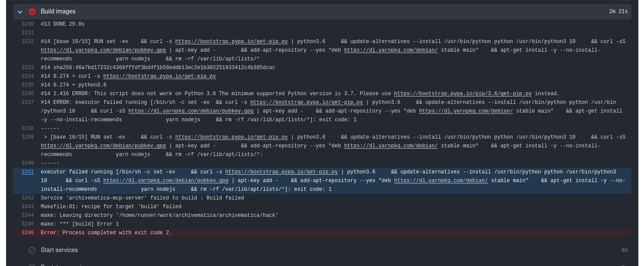Click line number 3242
This screenshot has width=644, height=266.
pyautogui.click(x=27, y=198)
